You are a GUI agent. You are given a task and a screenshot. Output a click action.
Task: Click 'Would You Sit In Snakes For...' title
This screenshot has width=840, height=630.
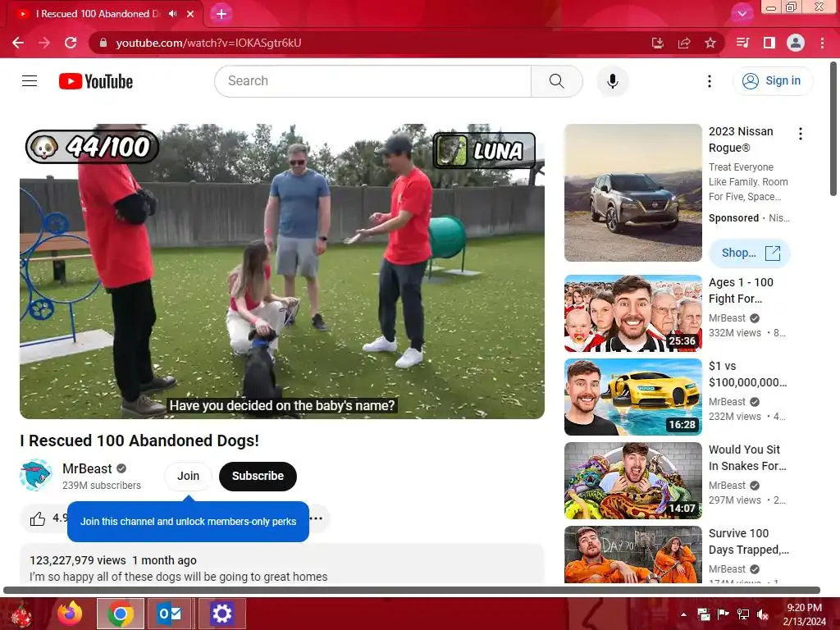[747, 458]
